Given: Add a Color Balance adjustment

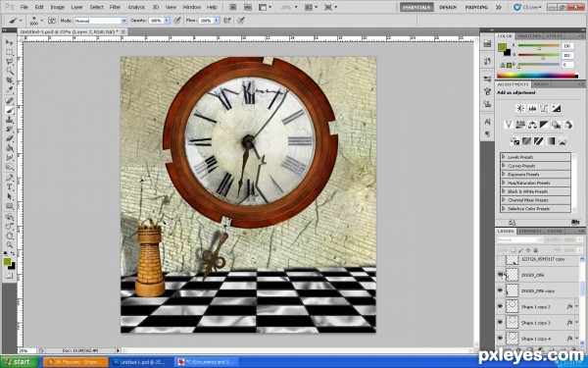Looking at the screenshot, I should pos(532,125).
